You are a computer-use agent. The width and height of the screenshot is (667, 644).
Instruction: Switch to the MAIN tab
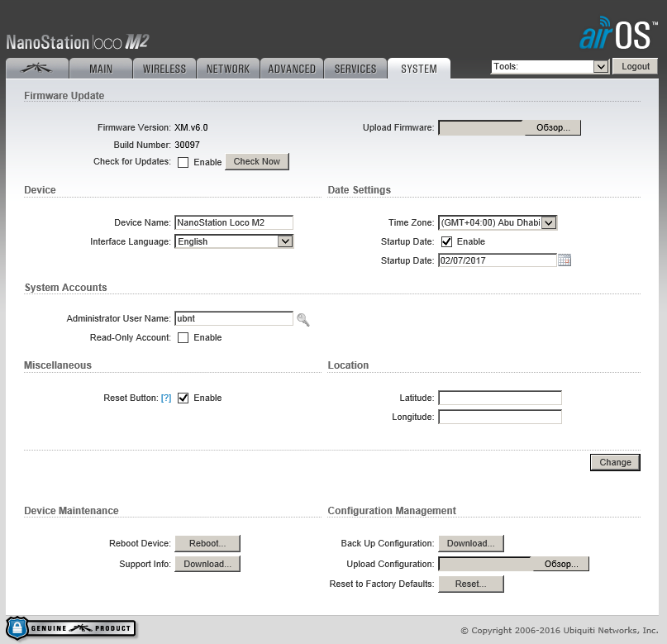101,69
